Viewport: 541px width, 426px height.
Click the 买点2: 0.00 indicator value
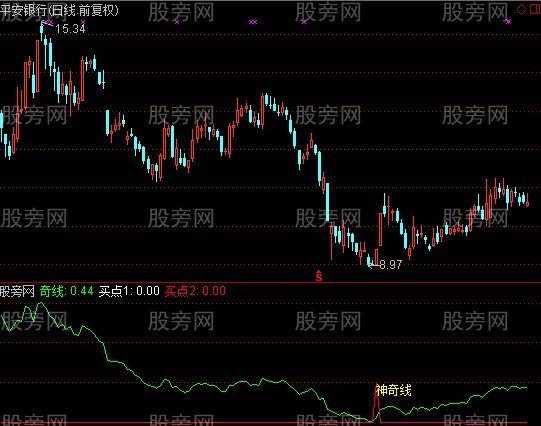[195, 291]
